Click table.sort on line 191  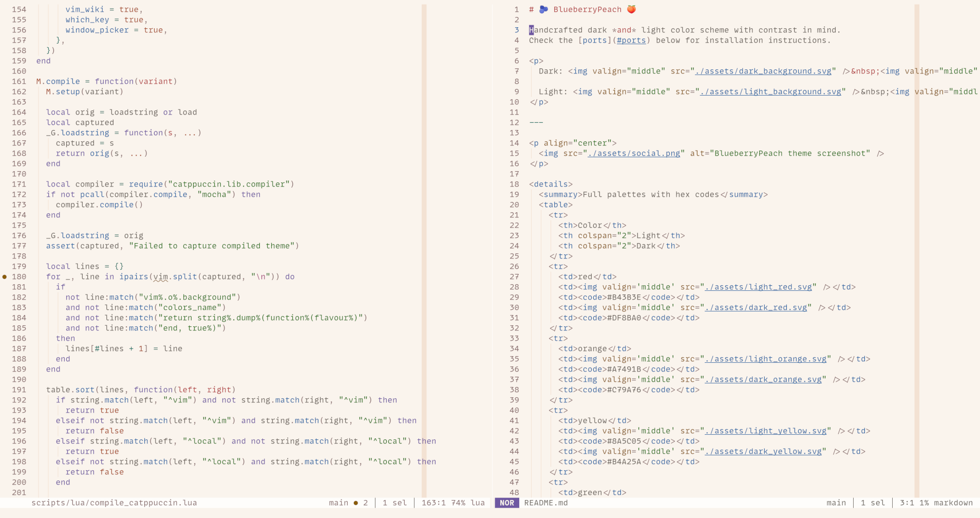pyautogui.click(x=70, y=390)
